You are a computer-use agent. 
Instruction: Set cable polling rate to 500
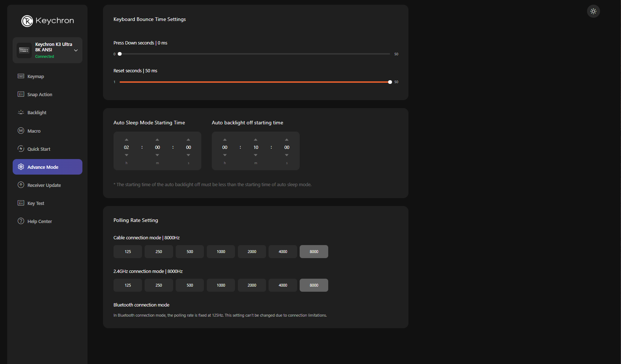coord(190,252)
